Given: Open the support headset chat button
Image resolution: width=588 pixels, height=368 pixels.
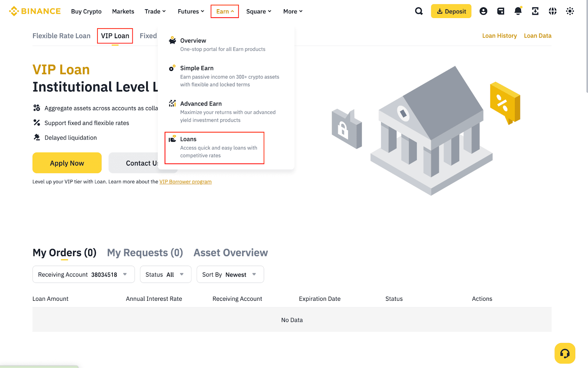Looking at the screenshot, I should (564, 353).
